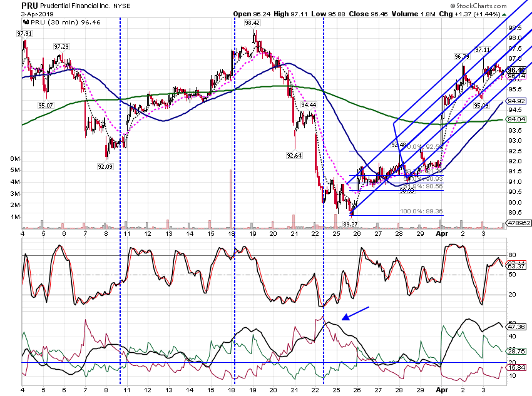
Task: Click the 15.84 indicator value tag
Action: [x=516, y=368]
